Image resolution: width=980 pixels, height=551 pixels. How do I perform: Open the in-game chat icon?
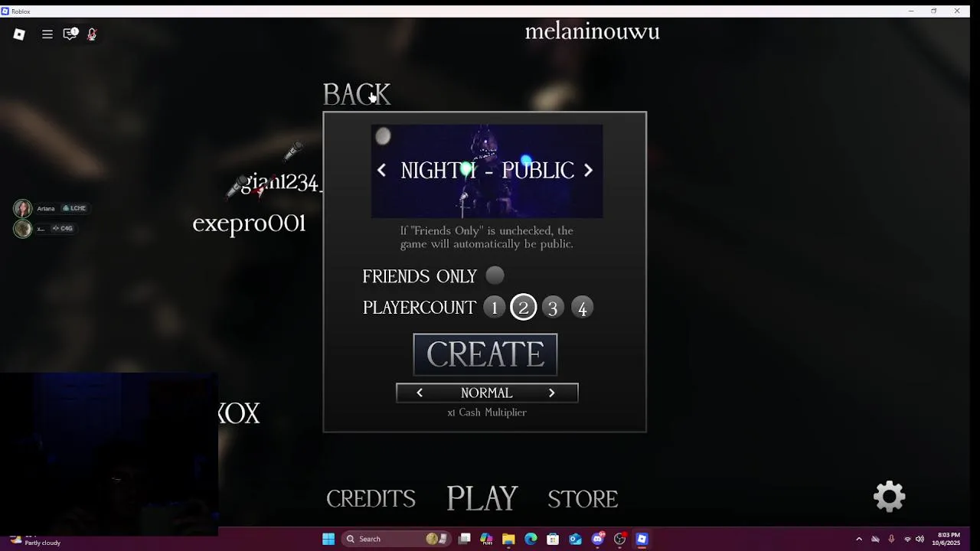pos(70,34)
